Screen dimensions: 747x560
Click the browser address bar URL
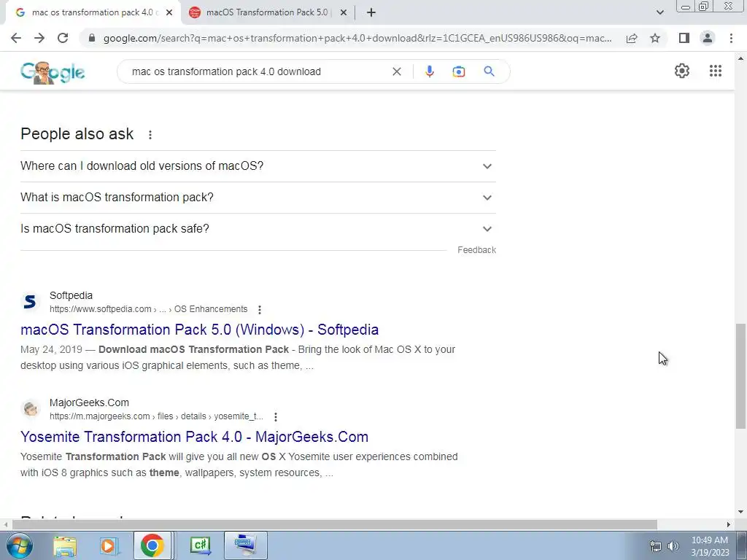click(357, 38)
